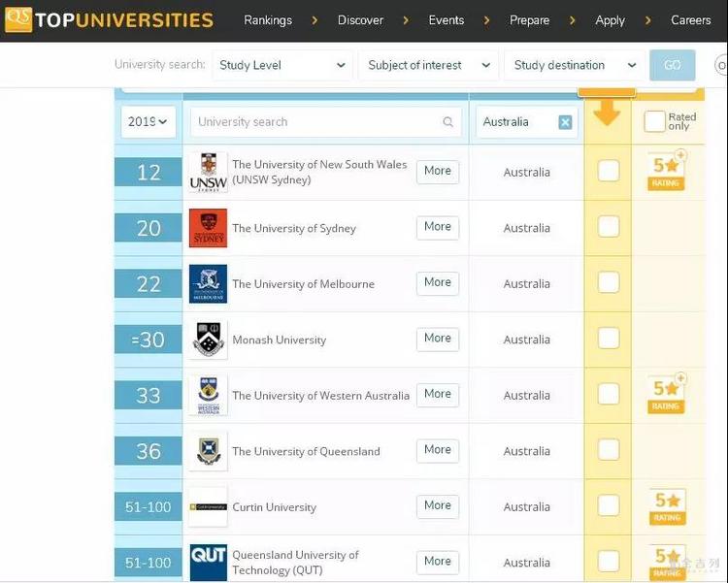Enable the Rated only checkbox
Viewport: 728px width, 583px height.
(654, 121)
